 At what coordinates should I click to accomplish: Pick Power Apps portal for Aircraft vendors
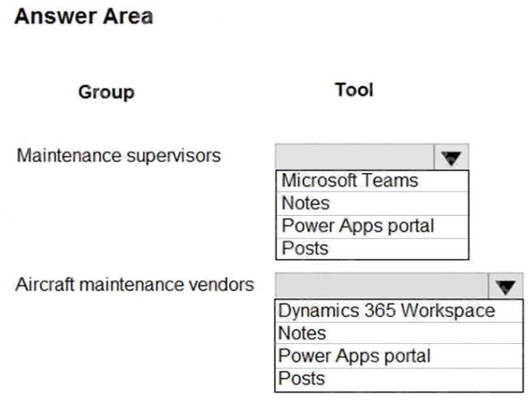[399, 356]
